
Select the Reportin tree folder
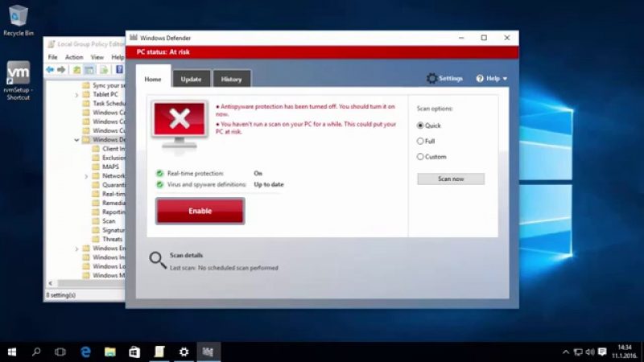pos(108,212)
